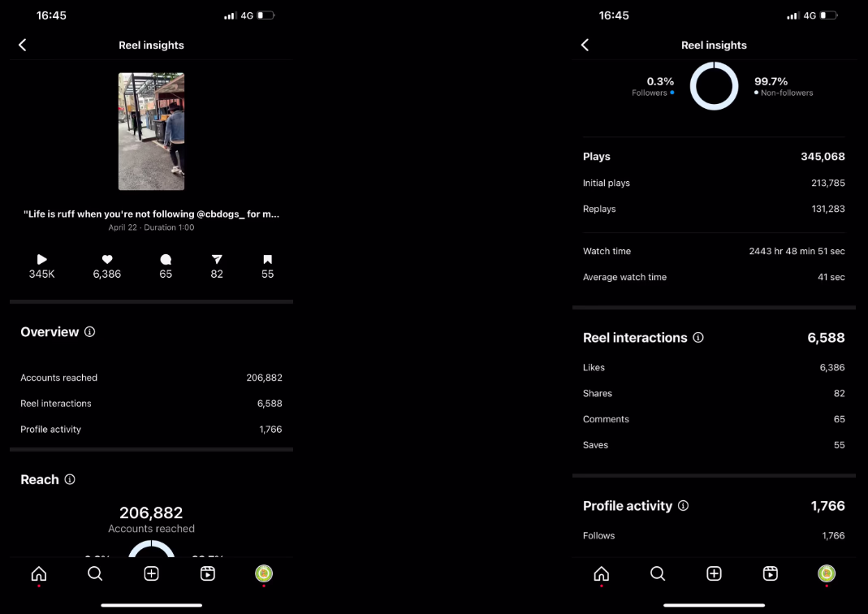Tap Profile activity total 1,766 heading value
The height and width of the screenshot is (614, 868).
[x=828, y=506]
